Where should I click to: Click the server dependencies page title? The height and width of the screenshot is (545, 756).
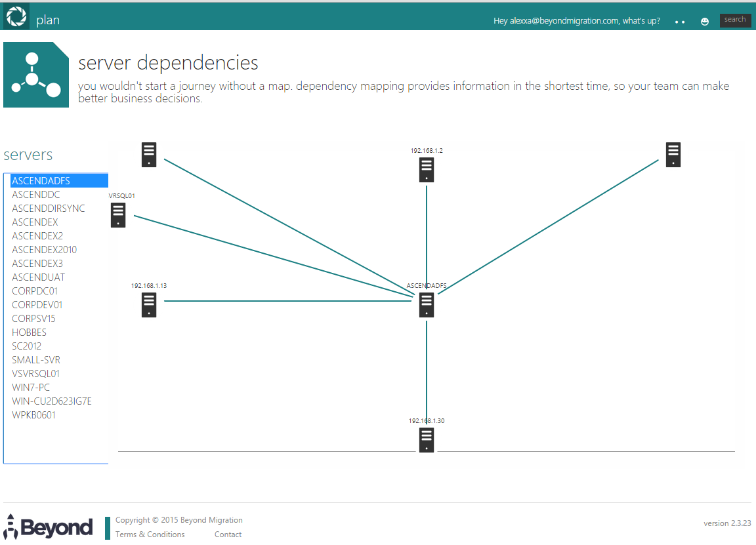point(168,63)
